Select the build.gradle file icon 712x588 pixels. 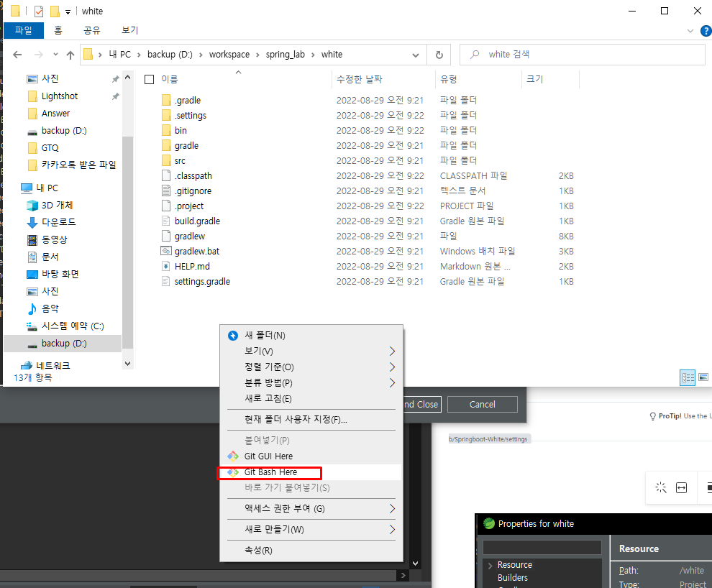[x=167, y=221]
